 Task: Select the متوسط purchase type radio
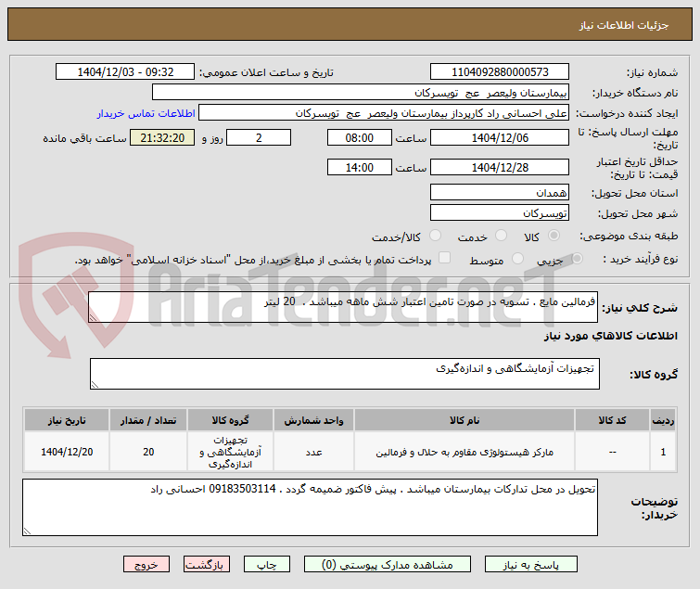(x=518, y=258)
